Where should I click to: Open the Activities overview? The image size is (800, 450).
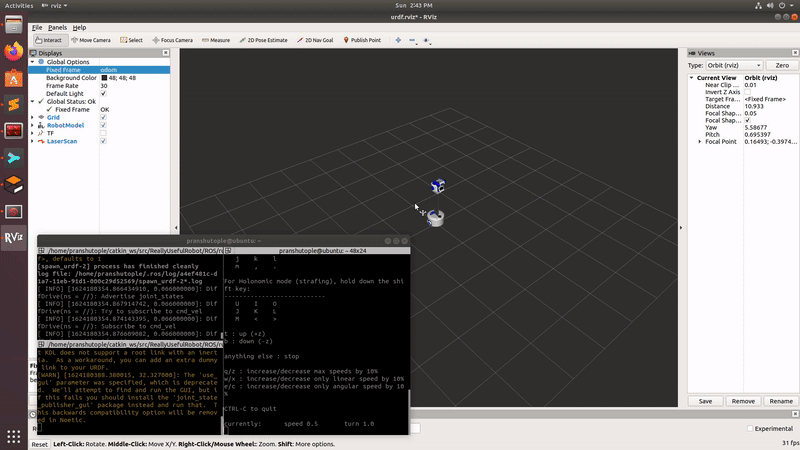[19, 6]
